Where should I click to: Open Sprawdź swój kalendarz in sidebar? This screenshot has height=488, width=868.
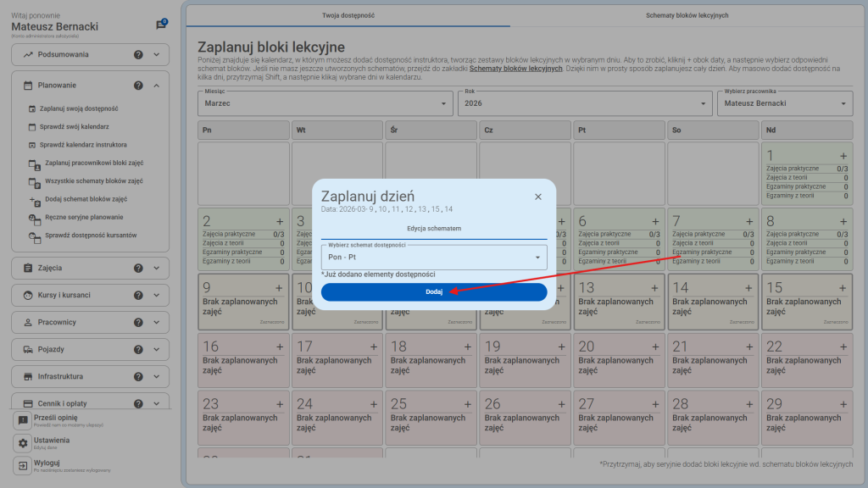coord(75,127)
